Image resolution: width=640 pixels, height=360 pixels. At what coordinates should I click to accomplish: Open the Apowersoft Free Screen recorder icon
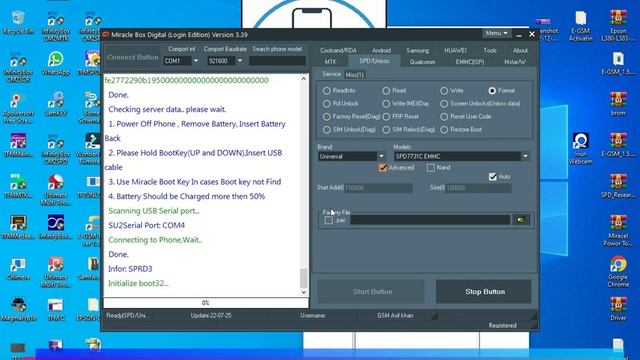18,108
